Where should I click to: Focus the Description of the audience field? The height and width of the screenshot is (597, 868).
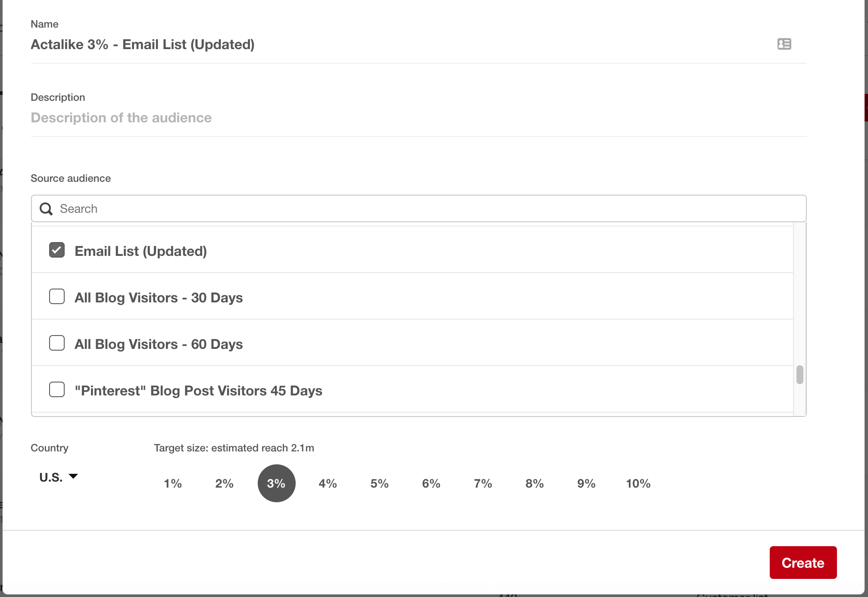[388, 118]
